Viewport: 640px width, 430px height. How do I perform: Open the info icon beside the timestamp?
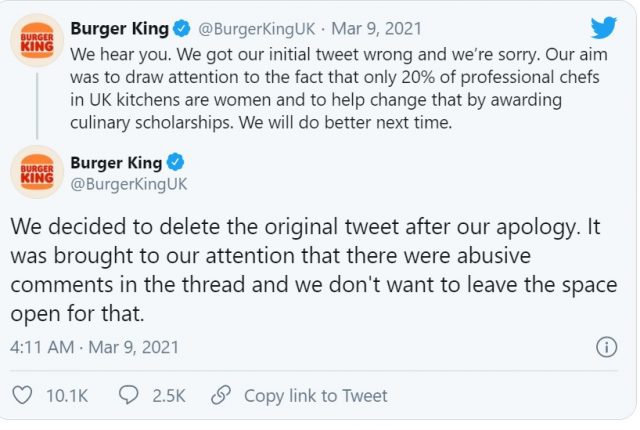pyautogui.click(x=606, y=347)
